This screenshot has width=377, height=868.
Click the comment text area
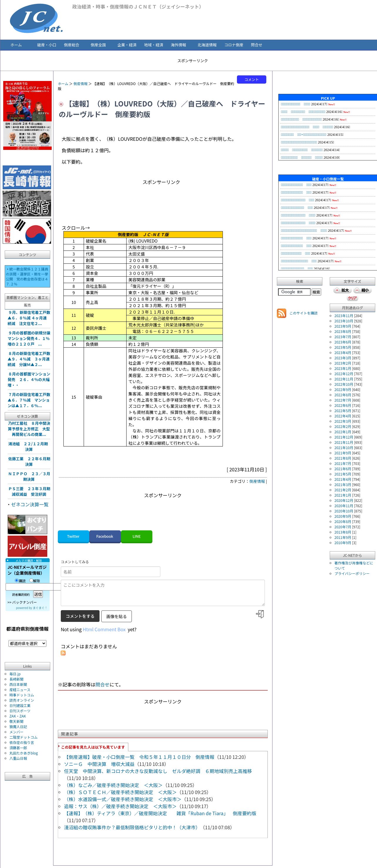click(x=163, y=593)
